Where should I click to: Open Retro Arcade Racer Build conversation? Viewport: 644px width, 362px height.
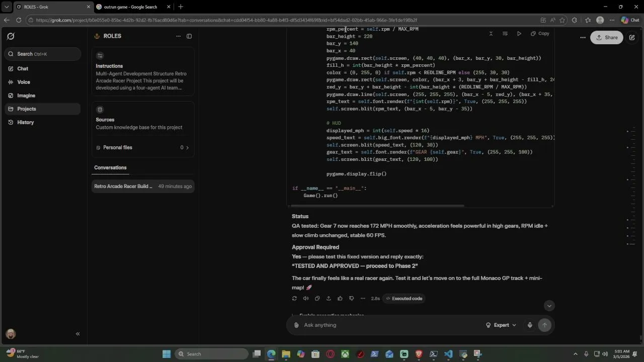click(x=143, y=186)
